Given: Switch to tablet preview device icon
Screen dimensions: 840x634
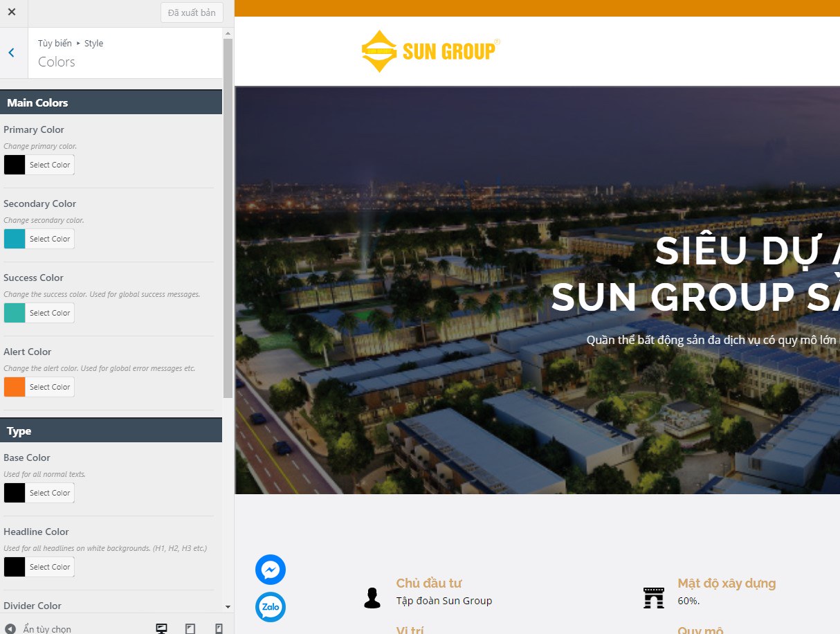Looking at the screenshot, I should [190, 628].
